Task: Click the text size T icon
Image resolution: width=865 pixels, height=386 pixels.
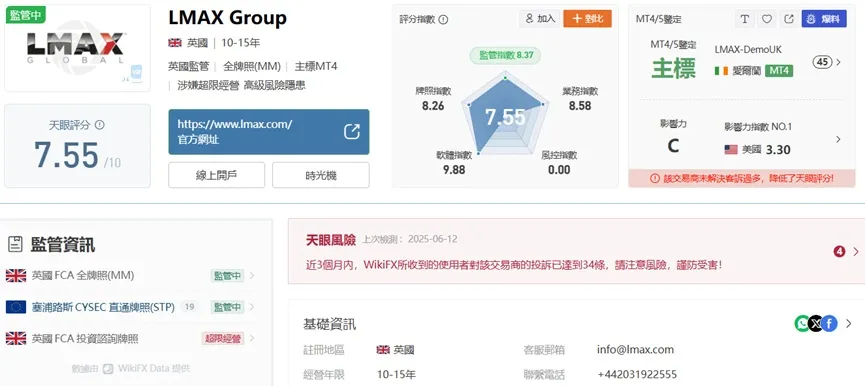Action: (x=745, y=19)
